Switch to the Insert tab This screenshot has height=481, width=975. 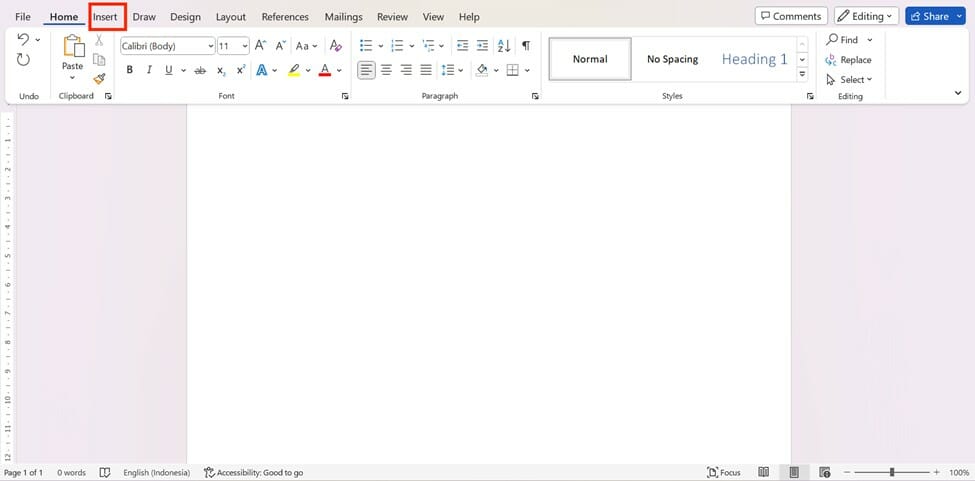pos(105,17)
